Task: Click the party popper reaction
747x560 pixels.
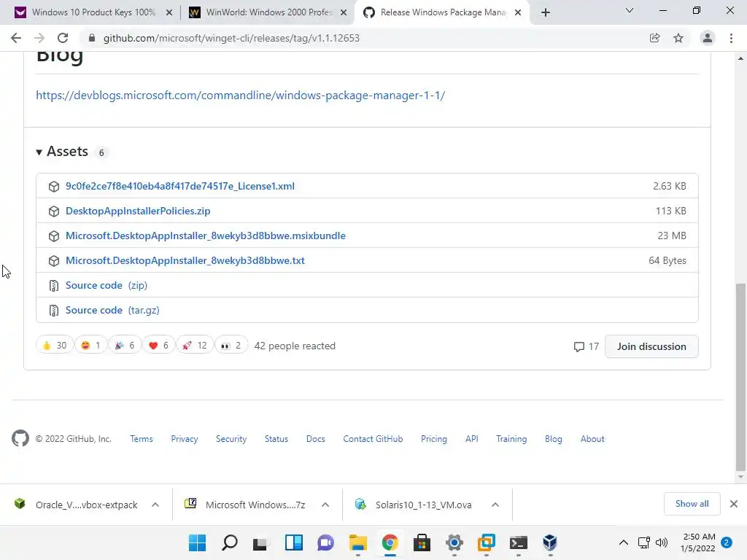Action: (124, 345)
